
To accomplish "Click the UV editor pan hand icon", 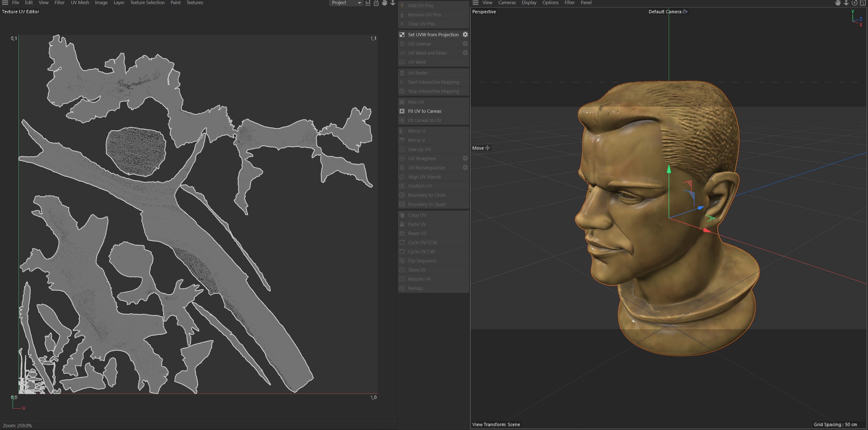I will pyautogui.click(x=384, y=3).
